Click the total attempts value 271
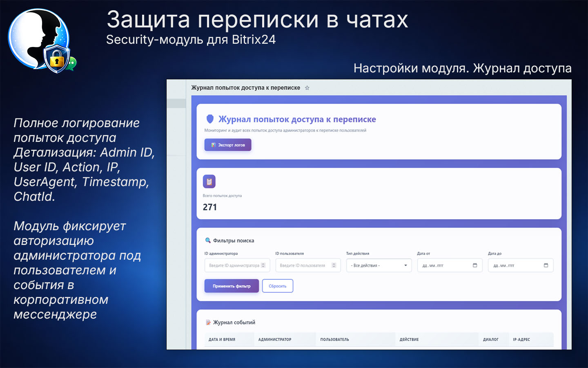The width and height of the screenshot is (588, 368). [210, 207]
